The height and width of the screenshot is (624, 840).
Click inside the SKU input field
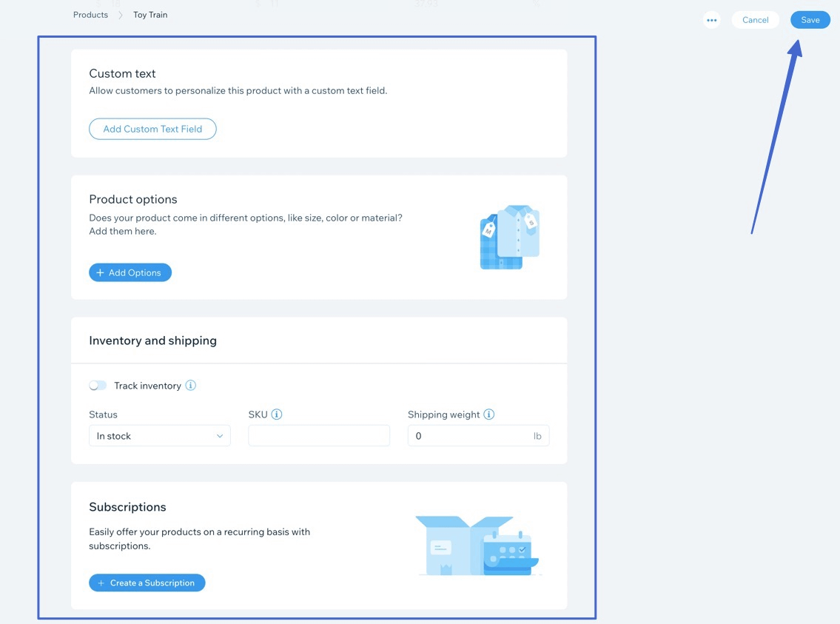point(318,436)
